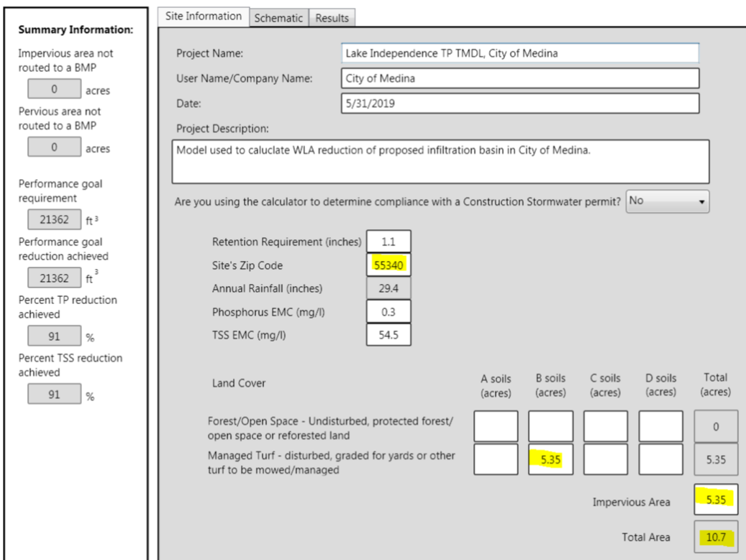The image size is (746, 560).
Task: Click the User Name/Company Name field
Action: [521, 79]
